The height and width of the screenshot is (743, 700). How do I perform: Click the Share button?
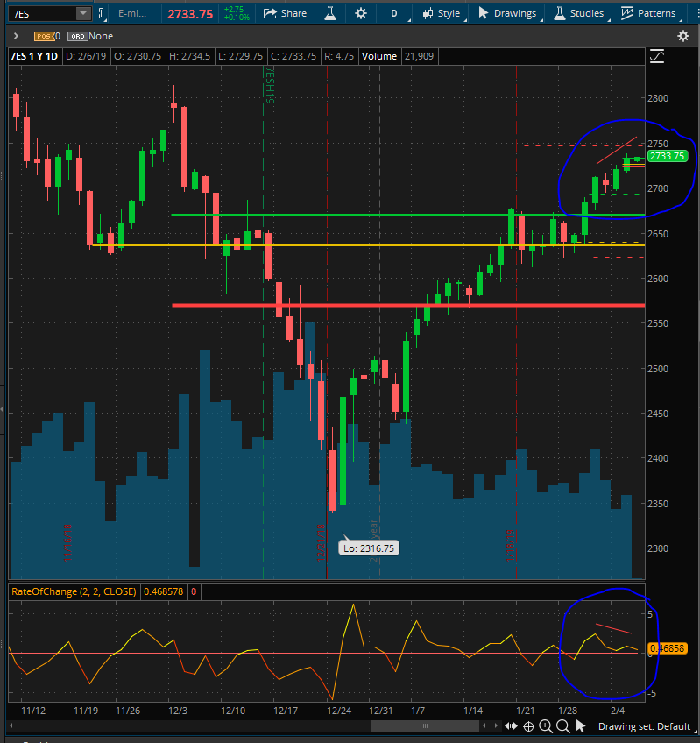point(285,13)
